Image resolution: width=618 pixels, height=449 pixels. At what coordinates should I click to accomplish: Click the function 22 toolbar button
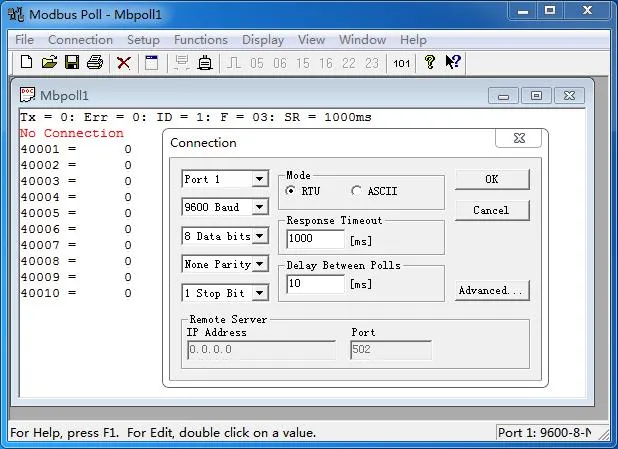(x=349, y=63)
